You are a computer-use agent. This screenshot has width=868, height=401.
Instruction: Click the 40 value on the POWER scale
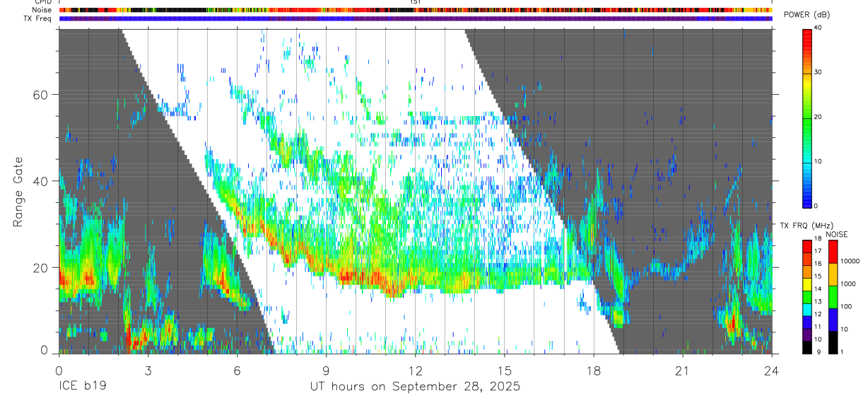(819, 28)
